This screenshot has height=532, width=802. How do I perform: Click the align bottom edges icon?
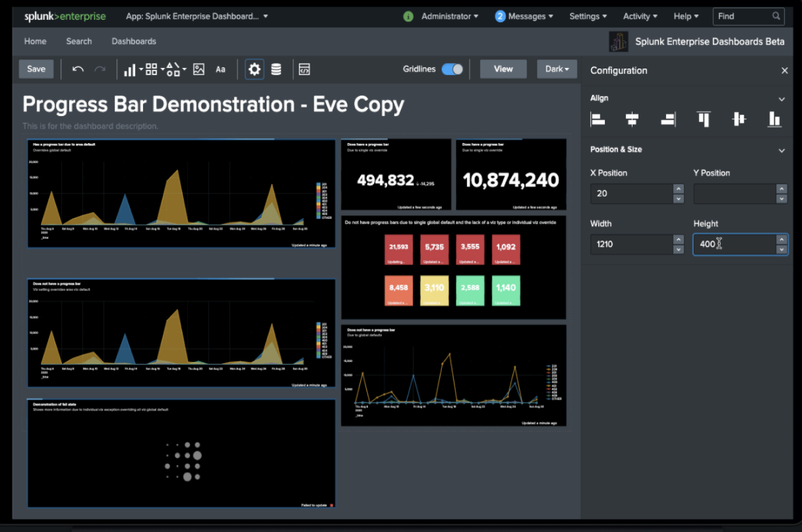click(x=774, y=119)
